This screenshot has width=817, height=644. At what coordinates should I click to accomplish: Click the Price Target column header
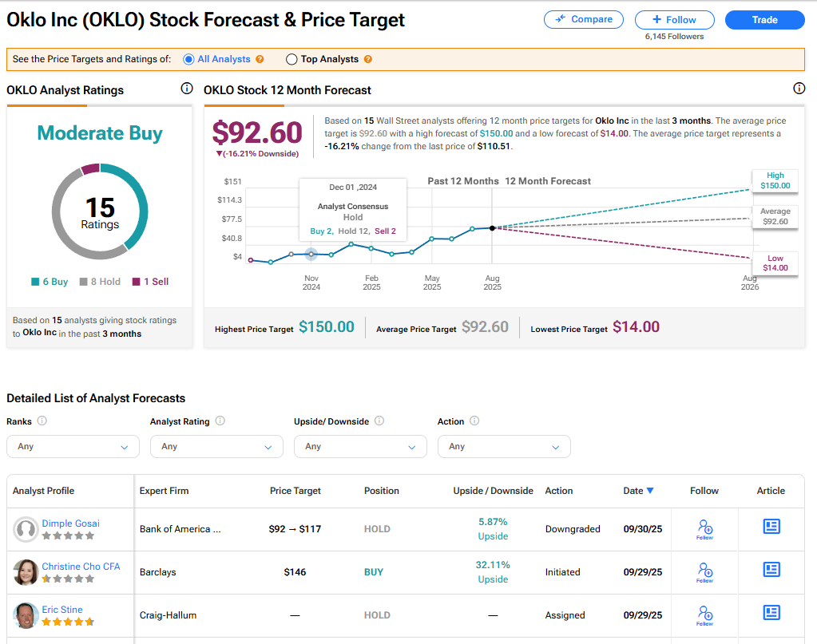pyautogui.click(x=295, y=491)
